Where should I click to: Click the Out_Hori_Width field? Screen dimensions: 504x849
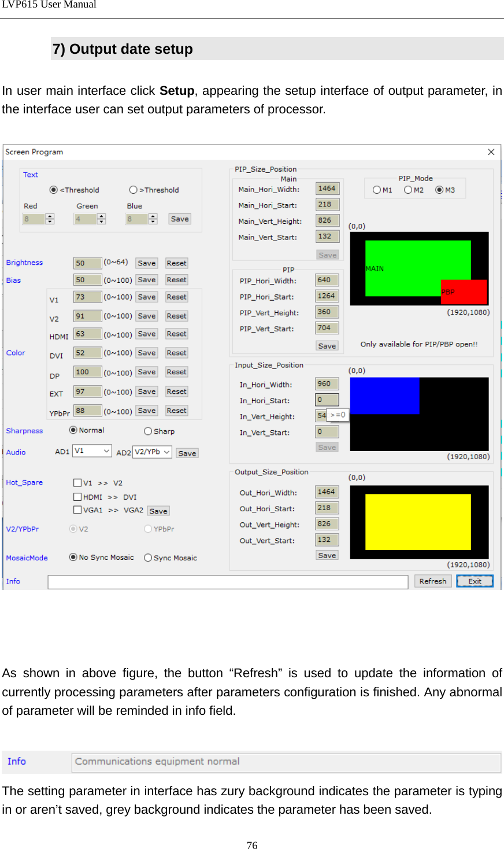[x=327, y=492]
